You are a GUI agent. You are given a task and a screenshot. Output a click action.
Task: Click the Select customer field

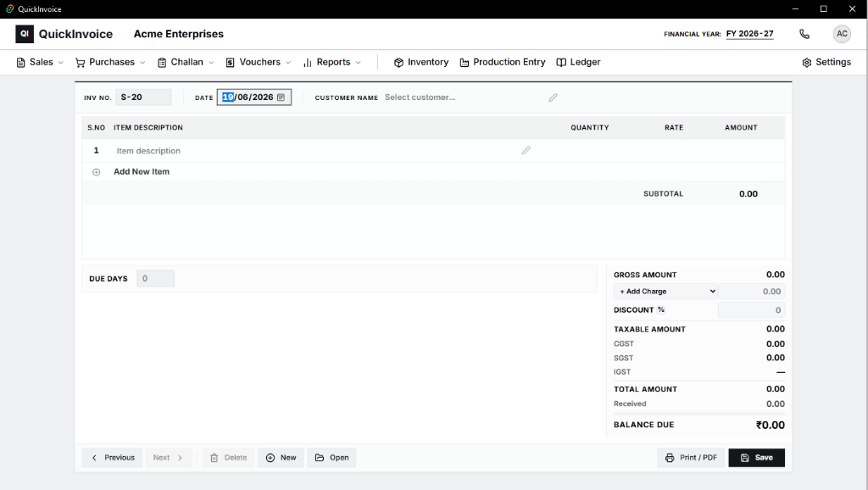coord(464,97)
